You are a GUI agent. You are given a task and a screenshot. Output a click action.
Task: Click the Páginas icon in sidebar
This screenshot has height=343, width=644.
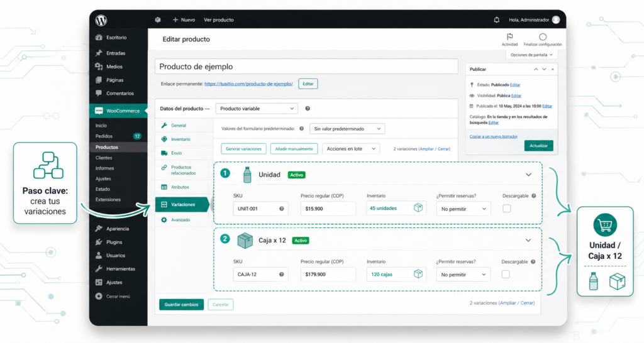click(99, 80)
